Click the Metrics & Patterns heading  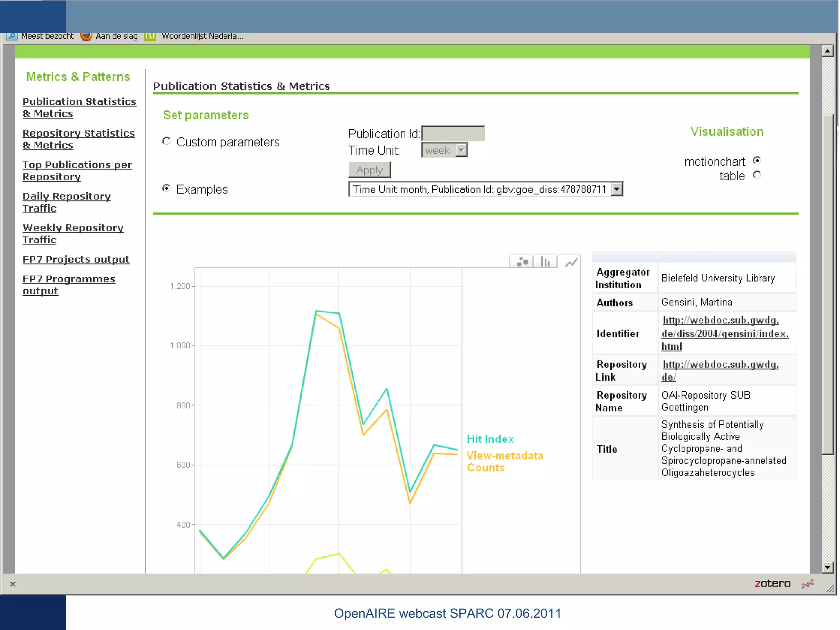pyautogui.click(x=78, y=77)
